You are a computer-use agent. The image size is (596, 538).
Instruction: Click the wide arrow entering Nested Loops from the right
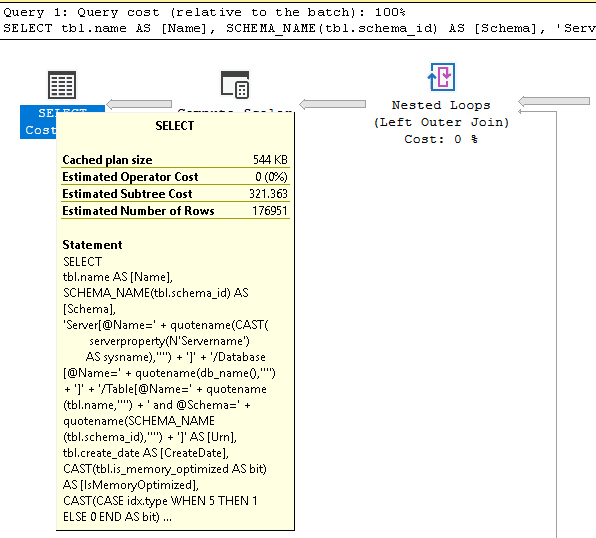click(554, 101)
